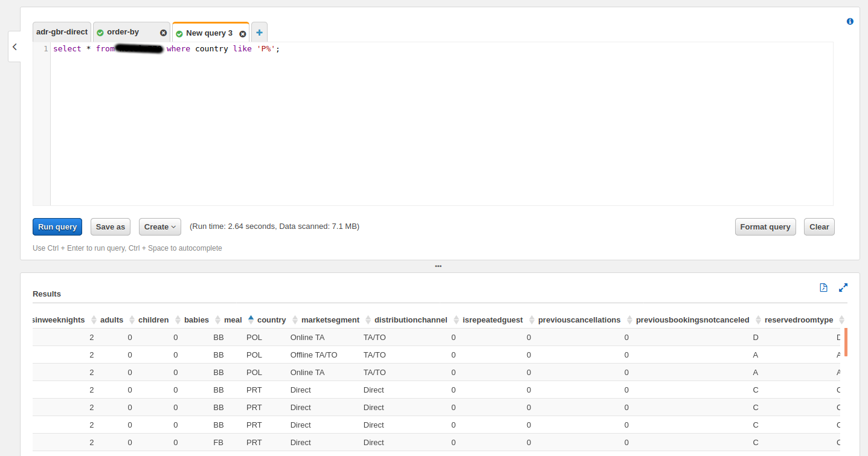
Task: Add a new query tab with plus icon
Action: pos(259,31)
